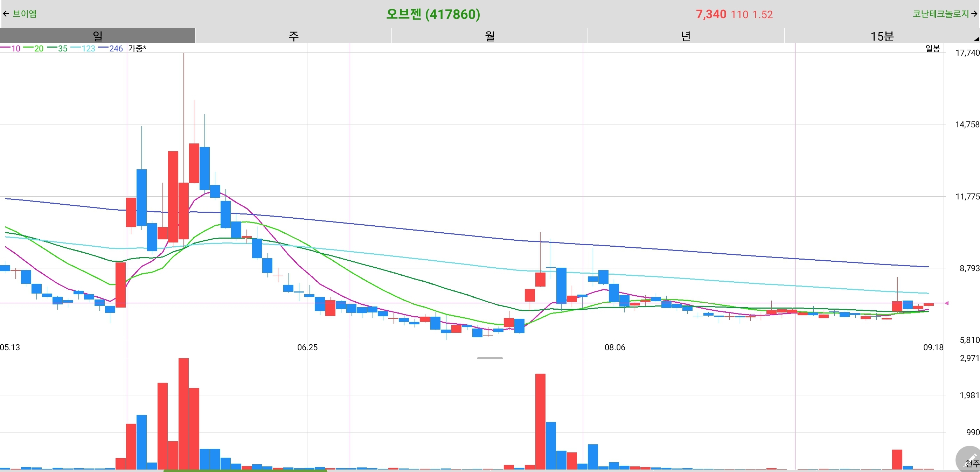Select the 246-day moving average legend
The width and height of the screenshot is (980, 472).
tap(111, 48)
